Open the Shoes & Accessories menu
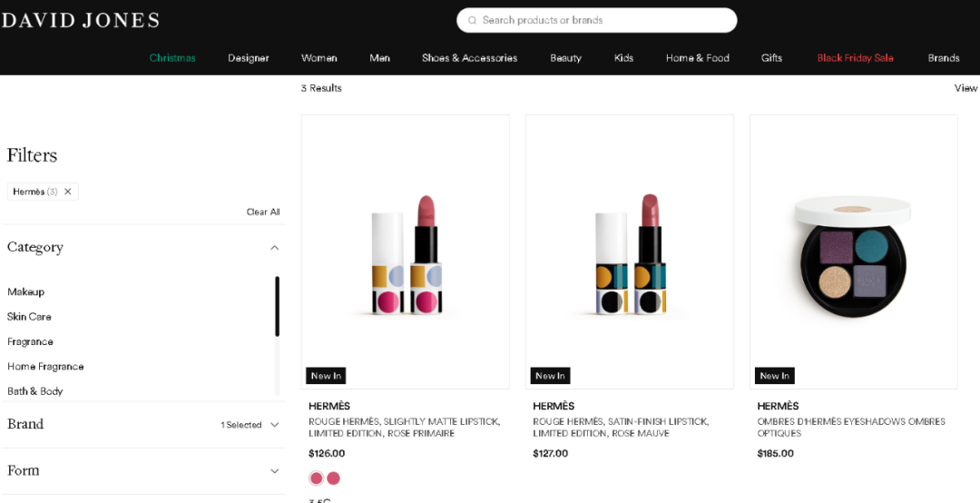The width and height of the screenshot is (980, 503). pos(469,58)
